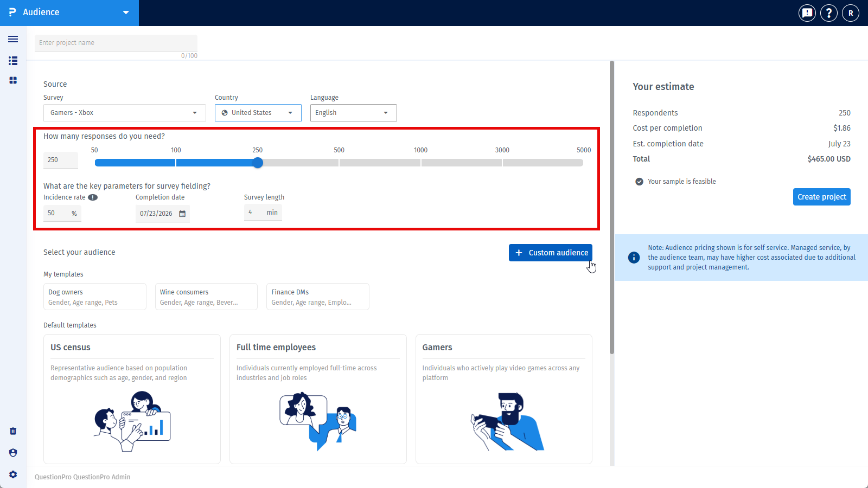Click the list view icon in sidebar
Viewport: 868px width, 488px height.
(13, 61)
